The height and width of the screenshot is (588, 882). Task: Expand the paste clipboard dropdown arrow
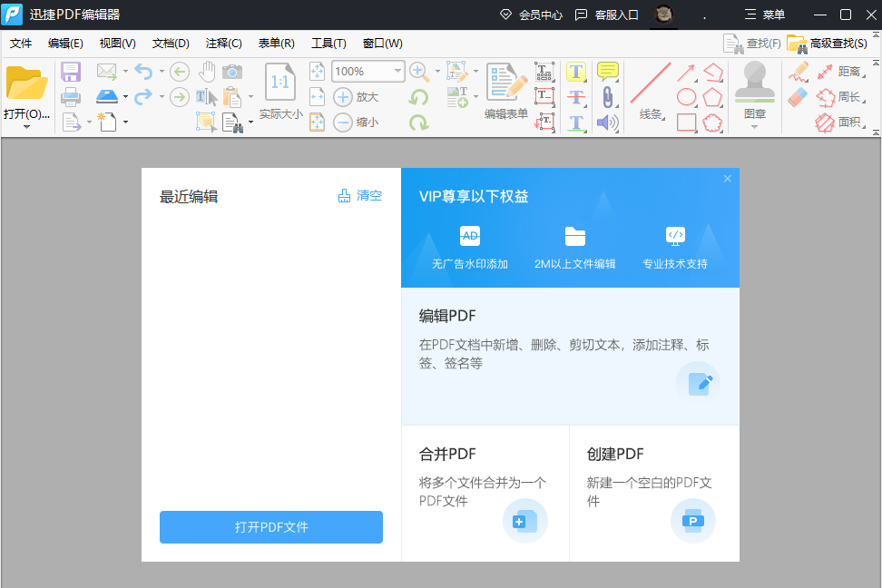coord(250,97)
